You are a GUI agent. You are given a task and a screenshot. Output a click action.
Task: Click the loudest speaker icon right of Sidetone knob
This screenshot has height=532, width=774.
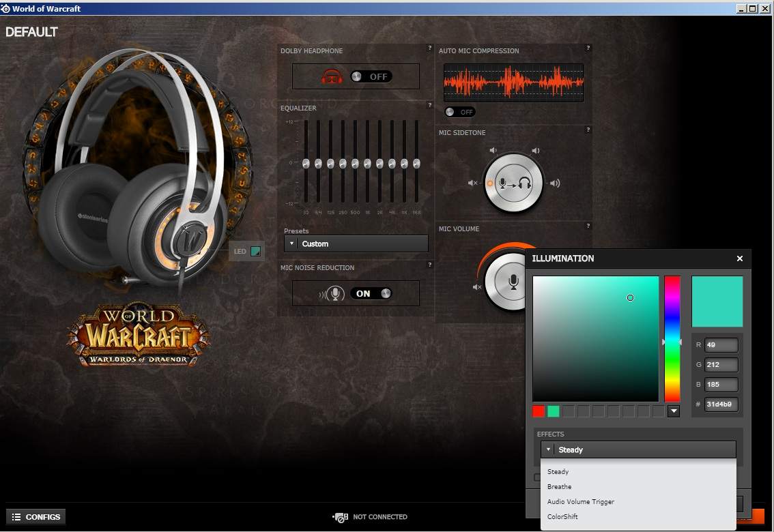tap(555, 183)
